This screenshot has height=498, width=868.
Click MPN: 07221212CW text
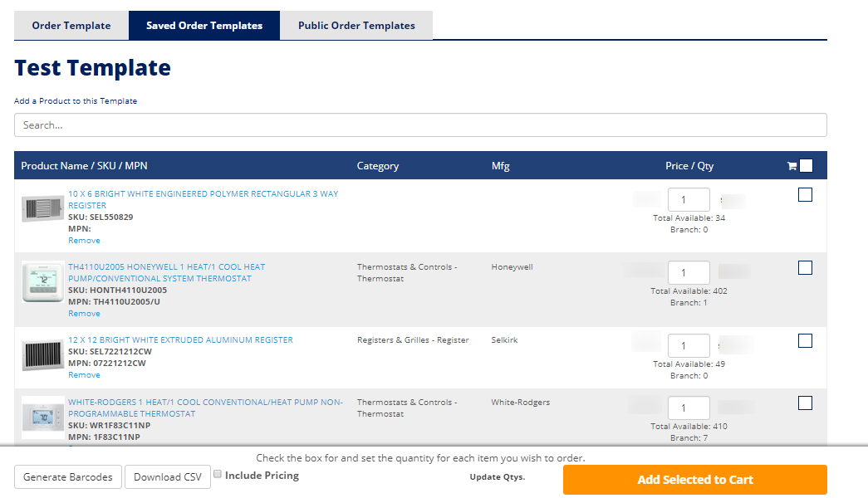click(x=107, y=363)
